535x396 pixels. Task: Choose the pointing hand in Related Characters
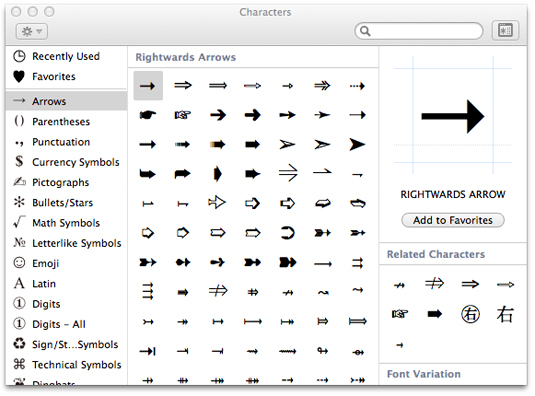click(x=400, y=313)
